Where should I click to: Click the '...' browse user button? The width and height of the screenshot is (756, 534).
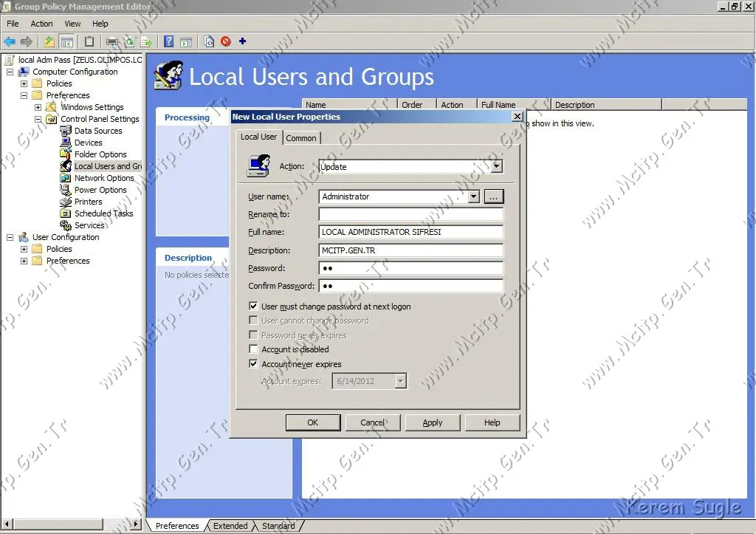(494, 196)
